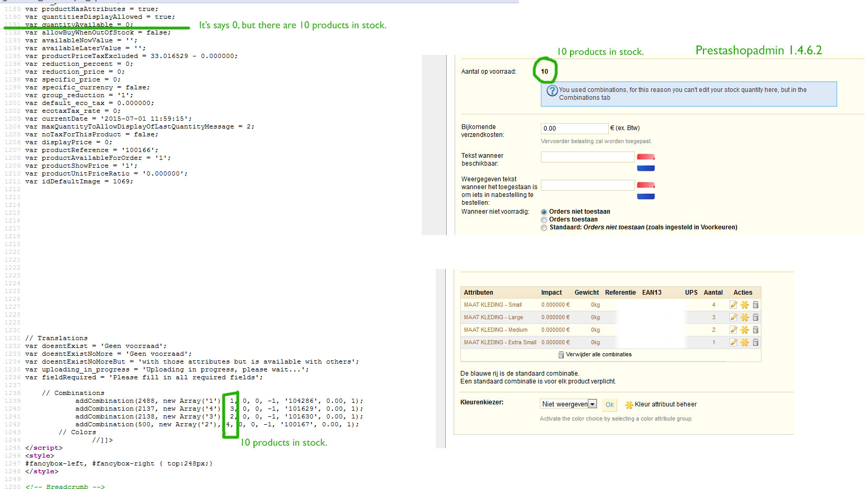Click the code line var productPriceTaxExcluded
The image size is (868, 489).
(x=131, y=56)
